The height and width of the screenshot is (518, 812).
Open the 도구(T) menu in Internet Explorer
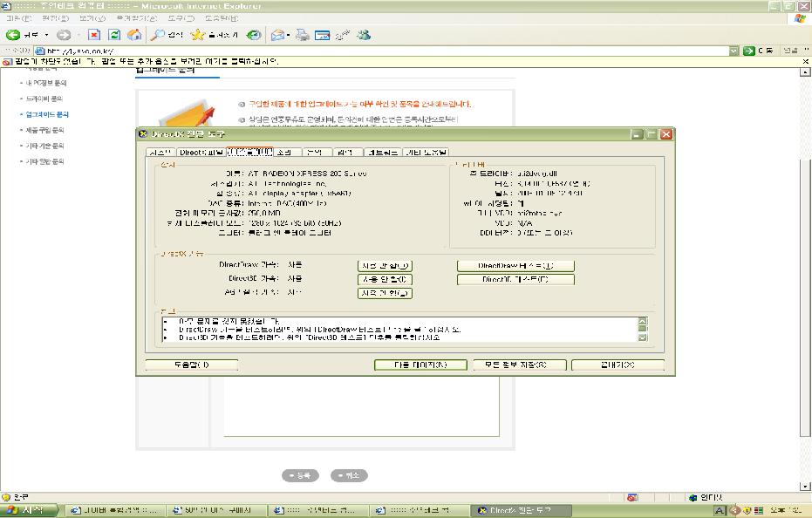(181, 18)
